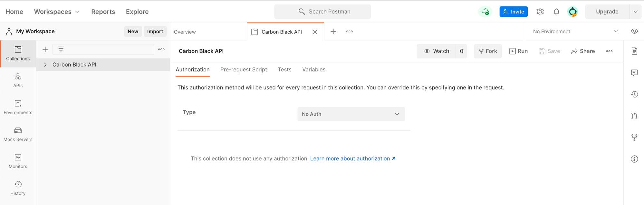Open the notifications bell
This screenshot has width=644, height=205.
point(556,12)
